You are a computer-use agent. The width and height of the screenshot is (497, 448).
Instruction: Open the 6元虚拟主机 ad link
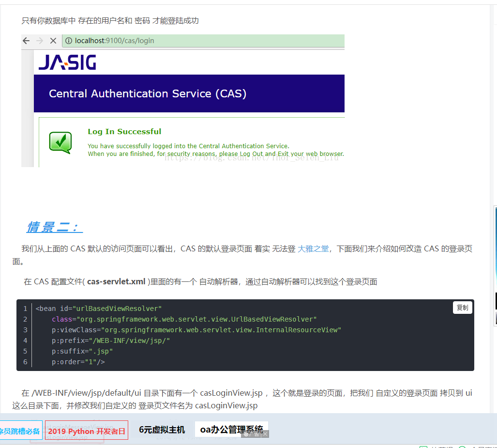point(162,430)
